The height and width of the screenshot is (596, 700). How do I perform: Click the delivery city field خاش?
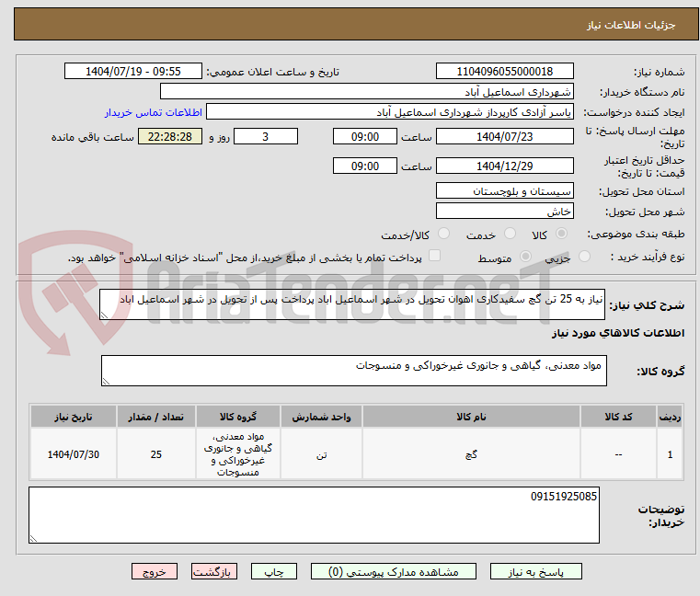[x=504, y=212]
